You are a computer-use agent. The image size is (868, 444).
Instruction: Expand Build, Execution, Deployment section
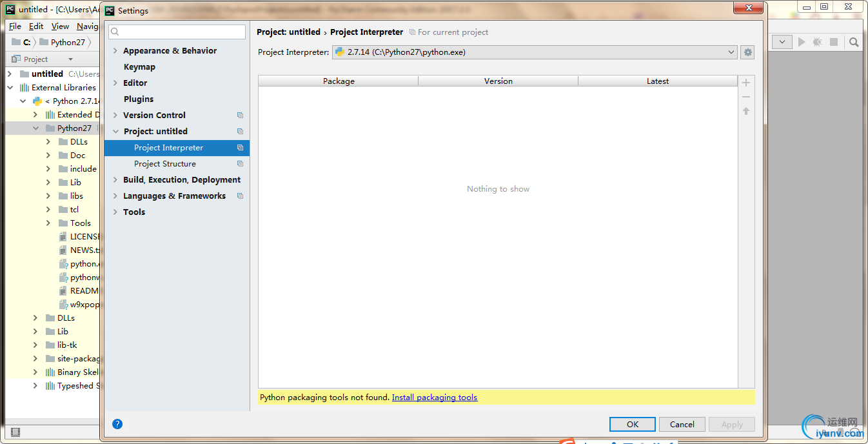115,180
